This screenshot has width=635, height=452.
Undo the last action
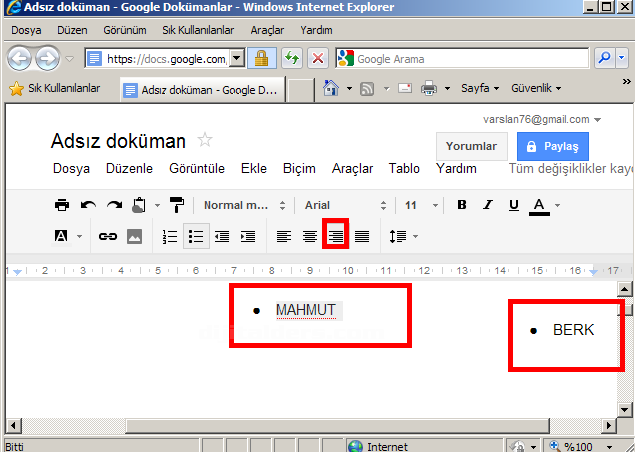tap(88, 205)
